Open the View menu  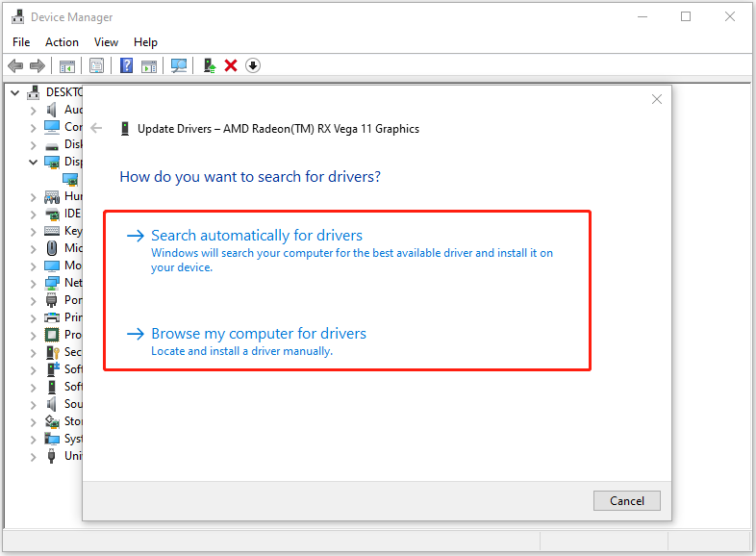(106, 42)
